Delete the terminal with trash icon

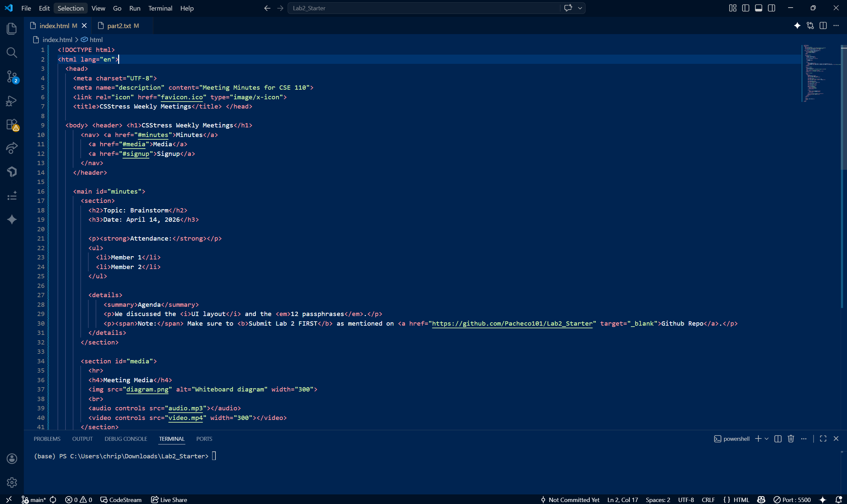(x=791, y=439)
